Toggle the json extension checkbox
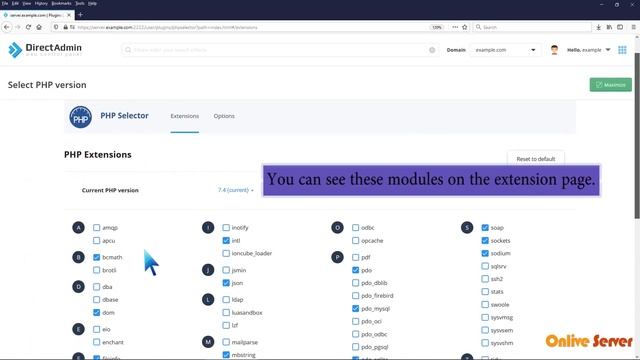Image resolution: width=640 pixels, height=360 pixels. pyautogui.click(x=226, y=283)
